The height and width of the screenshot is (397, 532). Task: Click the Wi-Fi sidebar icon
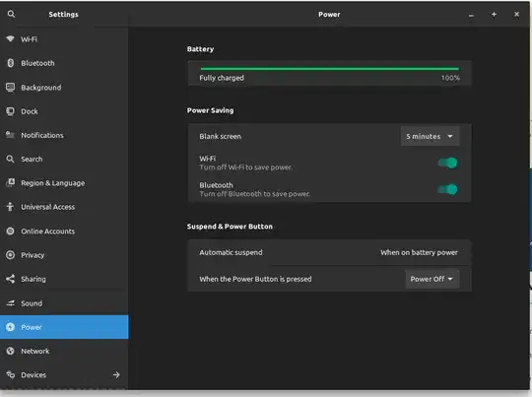[x=10, y=38]
